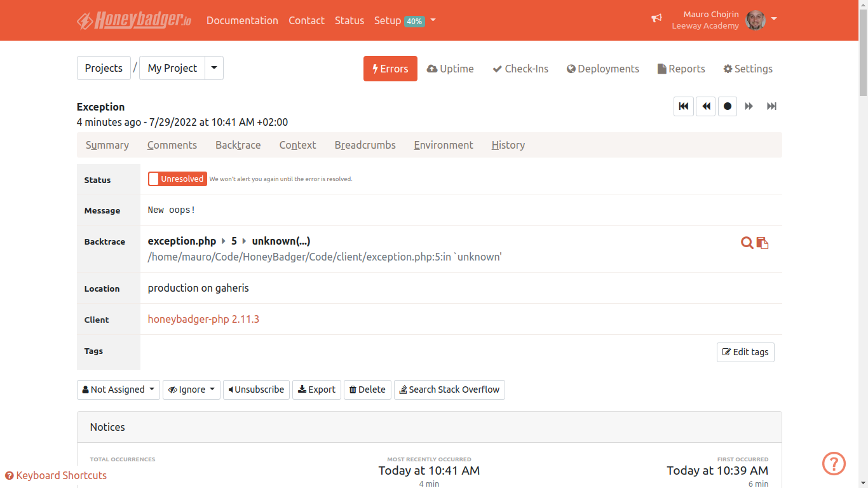This screenshot has width=868, height=488.
Task: Jump to first notice with skip-back icon
Action: (x=684, y=106)
